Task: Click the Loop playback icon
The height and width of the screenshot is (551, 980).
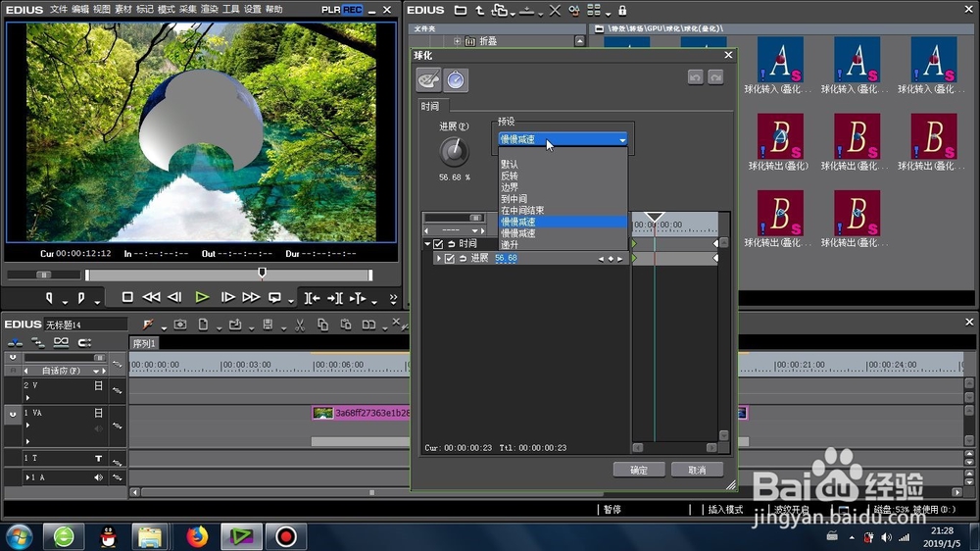Action: point(274,298)
